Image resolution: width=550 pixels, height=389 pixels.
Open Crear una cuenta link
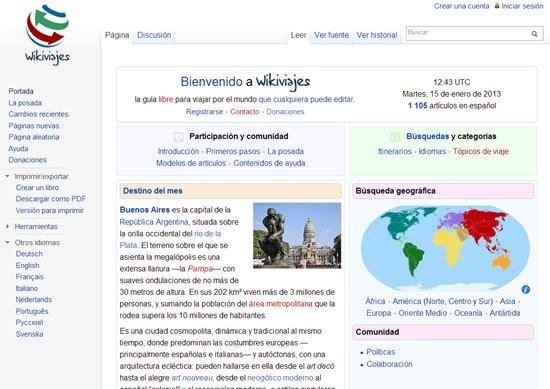(x=461, y=6)
